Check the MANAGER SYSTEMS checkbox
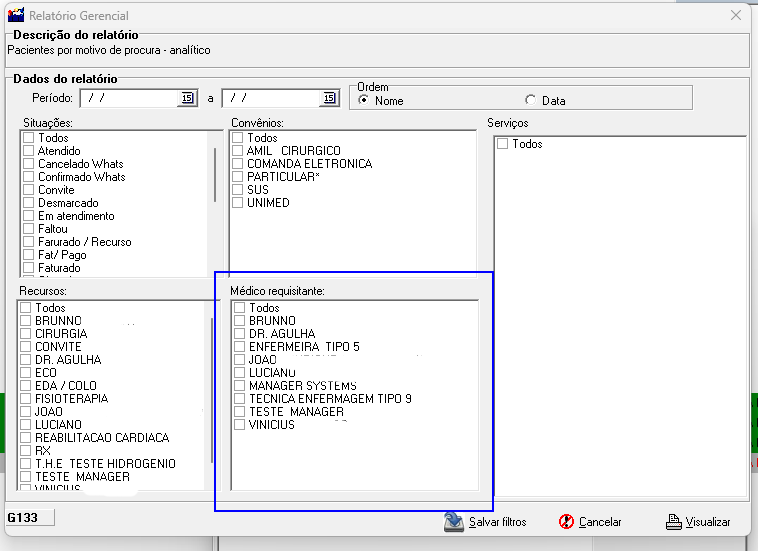Image resolution: width=758 pixels, height=551 pixels. (x=239, y=386)
